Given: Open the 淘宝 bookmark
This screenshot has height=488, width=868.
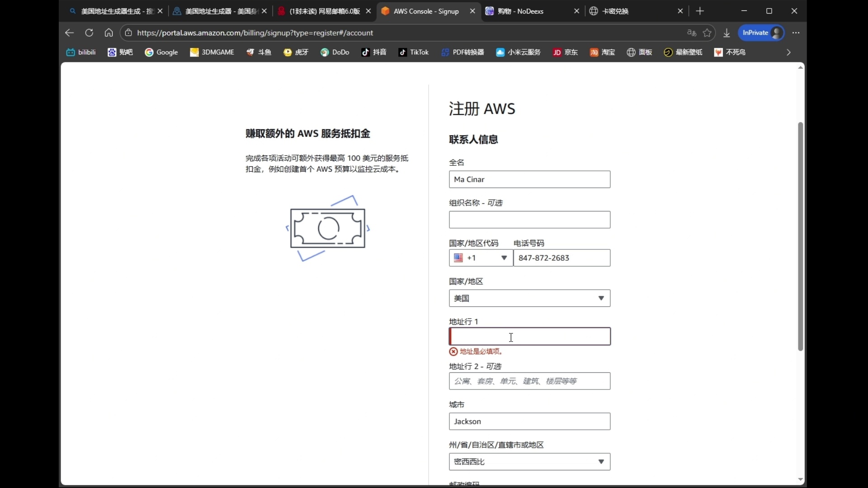Looking at the screenshot, I should point(602,52).
